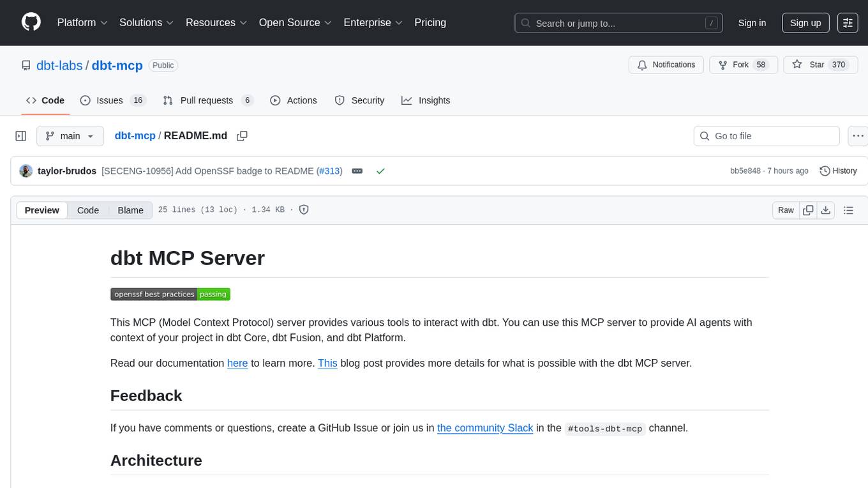Download the raw file

coord(826,210)
